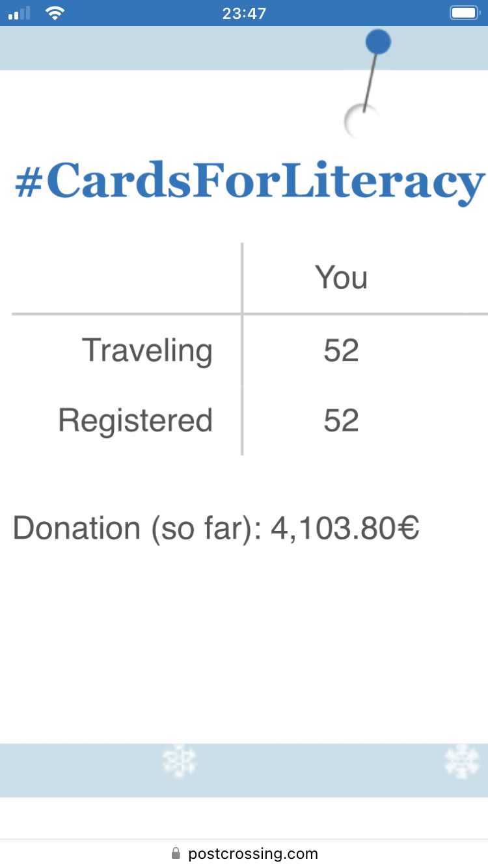The image size is (488, 868).
Task: Click the footer band between the snowflakes
Action: click(319, 770)
